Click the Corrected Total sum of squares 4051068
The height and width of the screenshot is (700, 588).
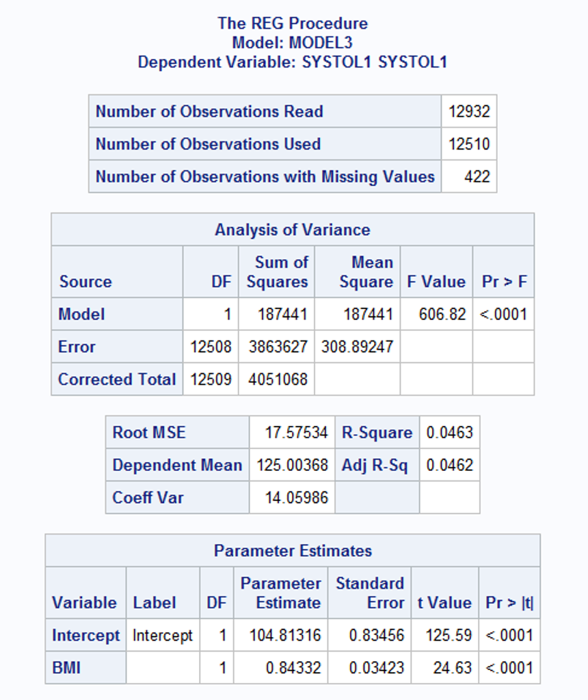point(277,379)
